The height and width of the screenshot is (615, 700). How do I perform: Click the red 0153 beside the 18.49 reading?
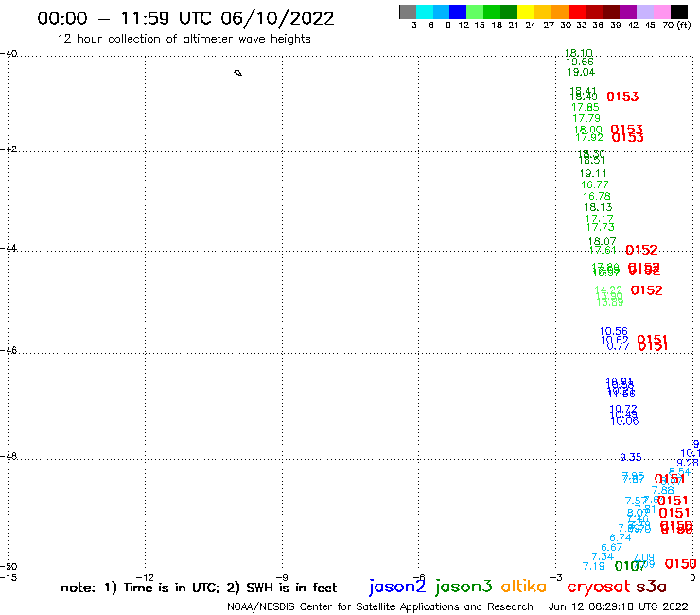click(x=622, y=97)
